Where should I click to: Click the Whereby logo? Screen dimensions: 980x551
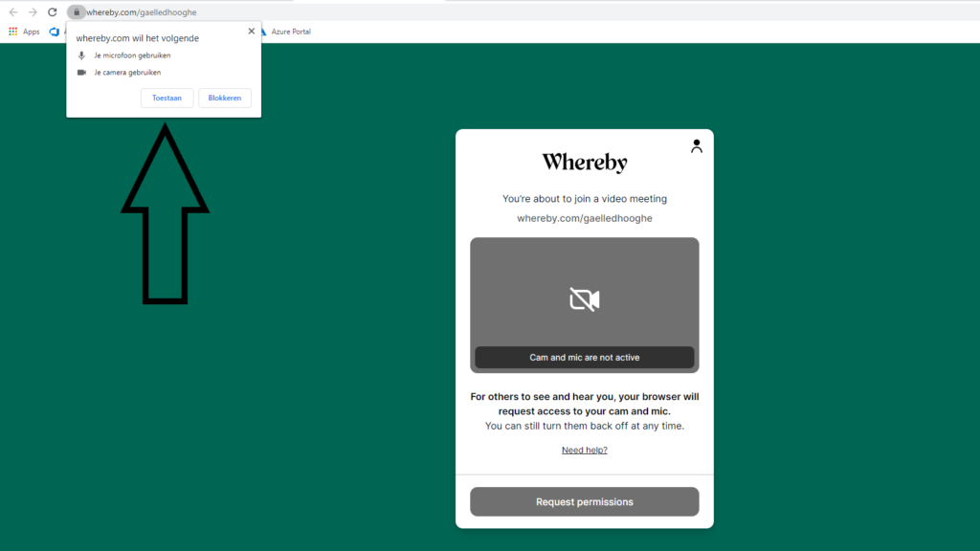pyautogui.click(x=585, y=163)
